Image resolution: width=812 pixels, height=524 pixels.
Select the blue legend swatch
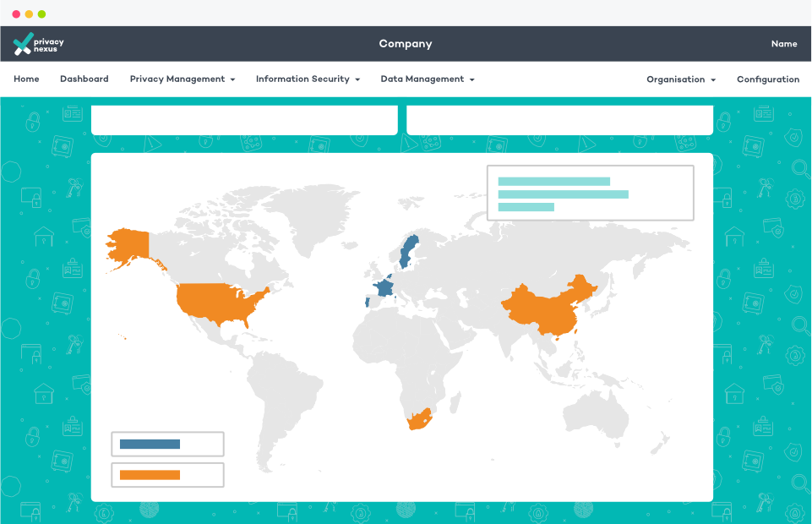tap(150, 444)
